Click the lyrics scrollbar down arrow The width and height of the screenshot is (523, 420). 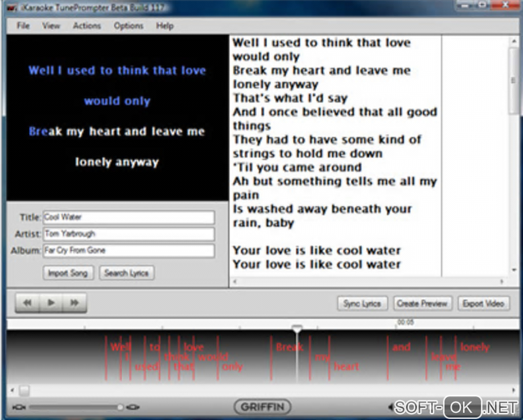click(x=514, y=270)
